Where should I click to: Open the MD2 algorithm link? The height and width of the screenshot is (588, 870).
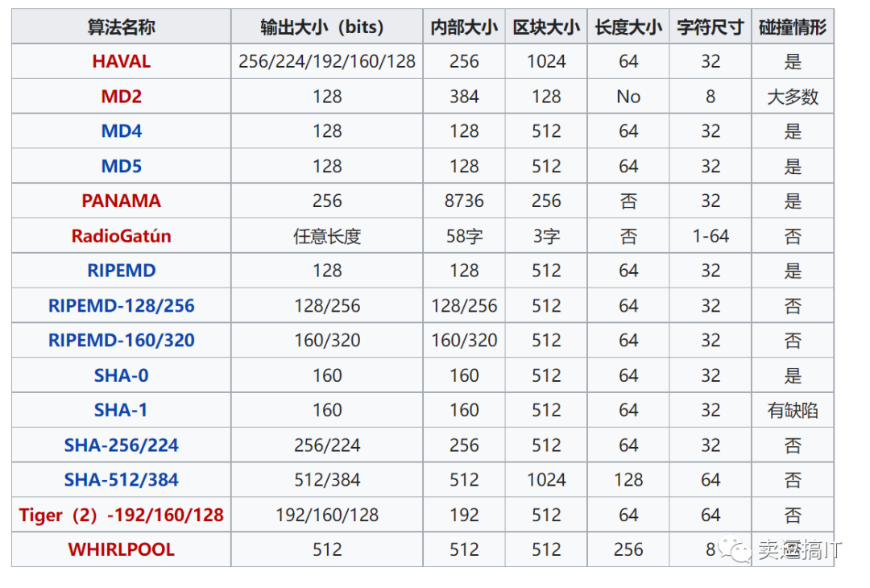pos(121,96)
